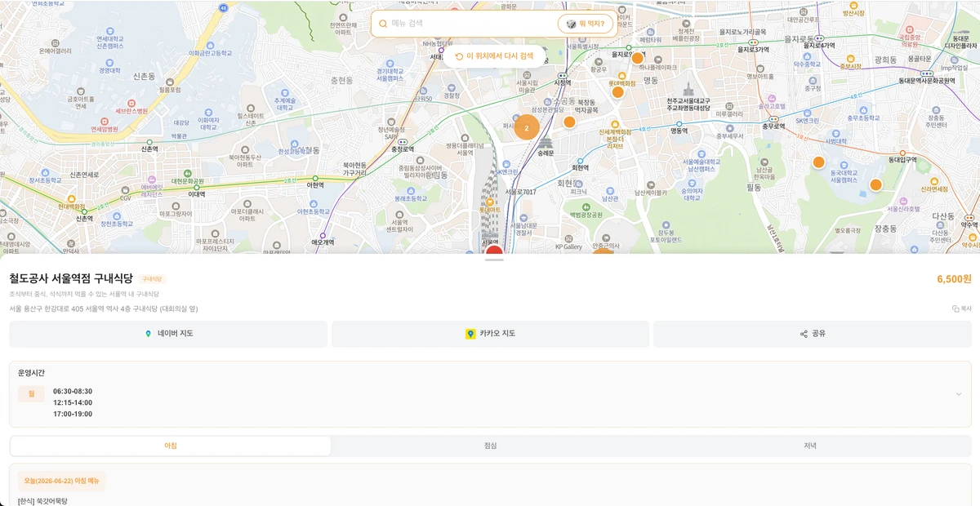
Task: Click the 서울시립미술관 map label
Action: (527, 87)
